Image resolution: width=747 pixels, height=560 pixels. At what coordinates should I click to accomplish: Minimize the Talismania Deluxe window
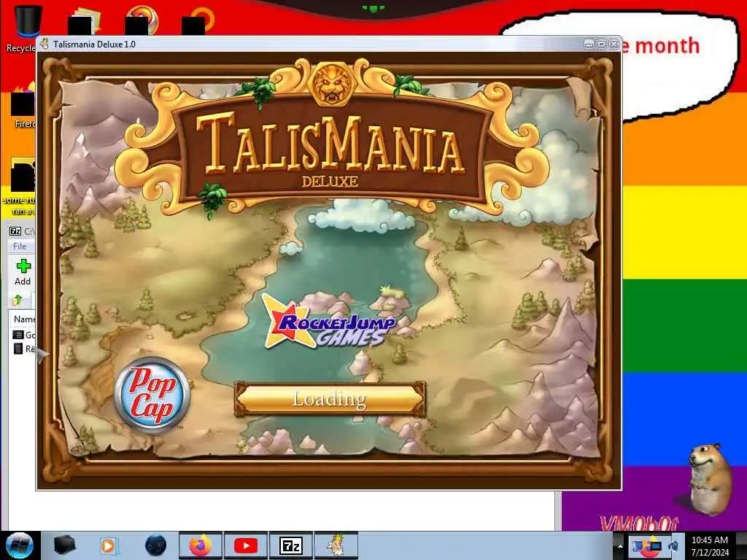[589, 44]
